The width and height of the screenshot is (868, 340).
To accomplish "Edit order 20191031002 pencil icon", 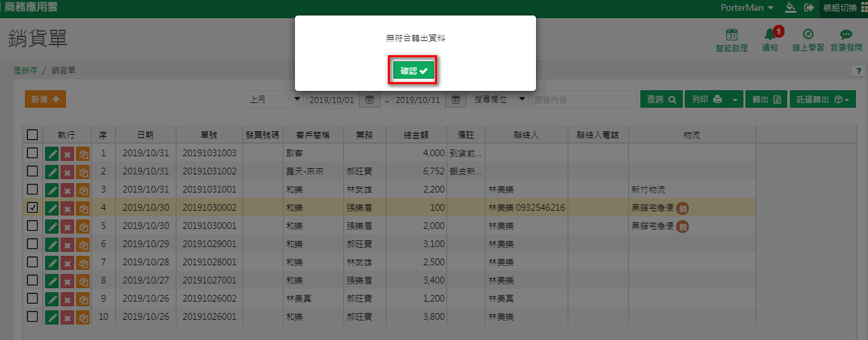I will [52, 172].
